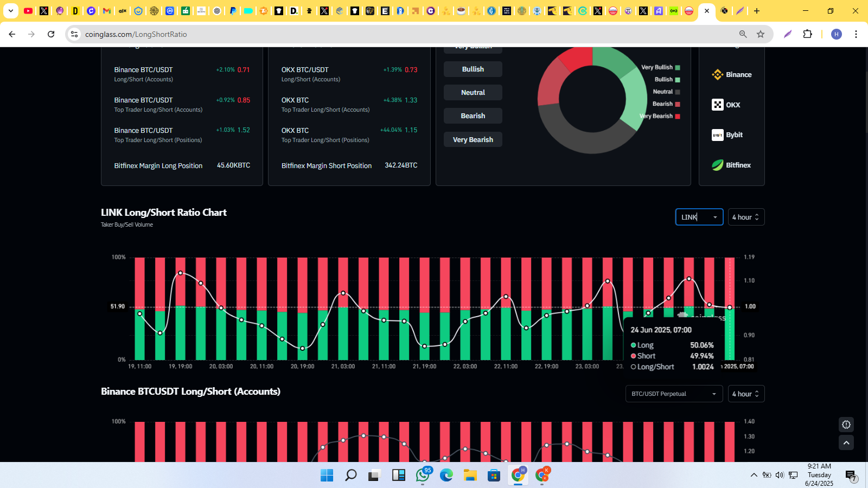Image resolution: width=868 pixels, height=488 pixels.
Task: Open Chrome three-dot menu
Action: tap(856, 34)
